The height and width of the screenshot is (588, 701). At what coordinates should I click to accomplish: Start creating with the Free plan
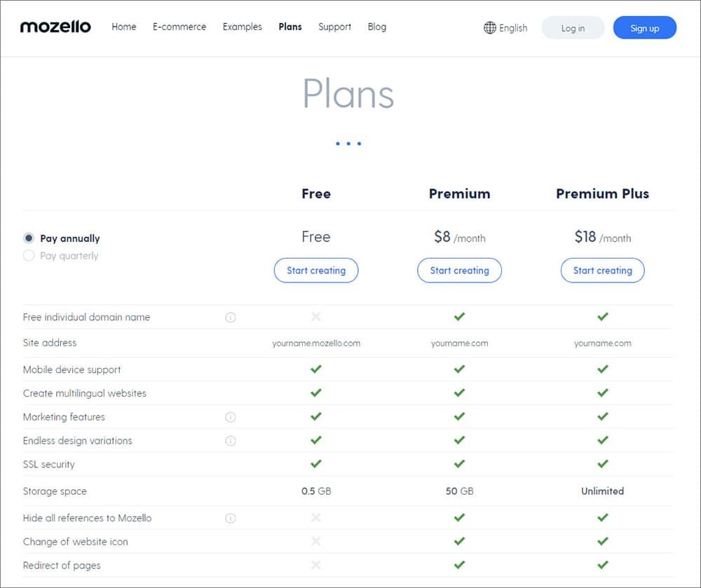(316, 271)
